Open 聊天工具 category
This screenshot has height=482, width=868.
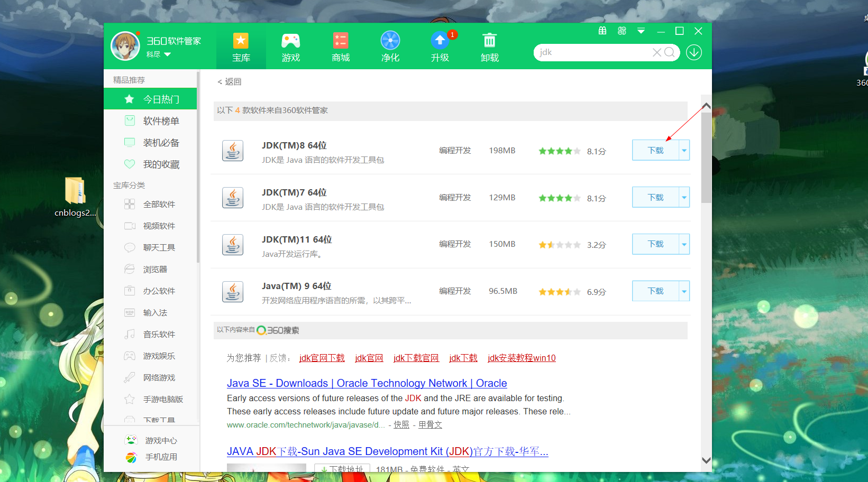[150, 247]
